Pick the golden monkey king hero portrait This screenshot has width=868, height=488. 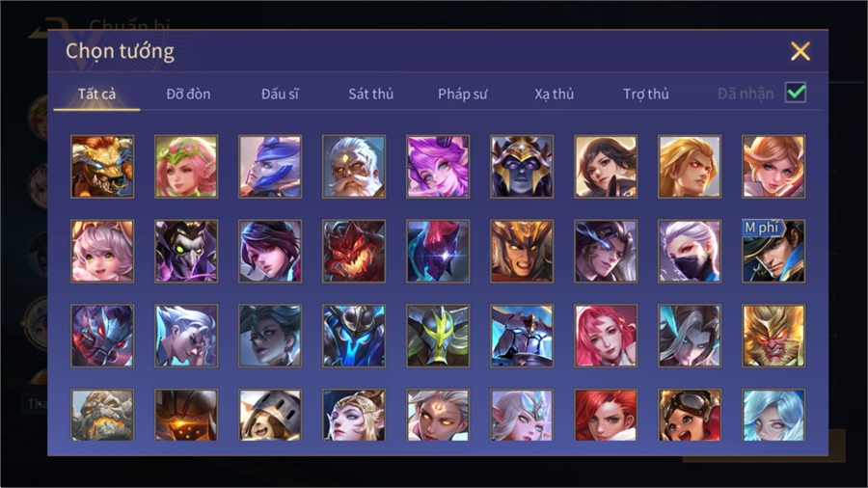(773, 336)
